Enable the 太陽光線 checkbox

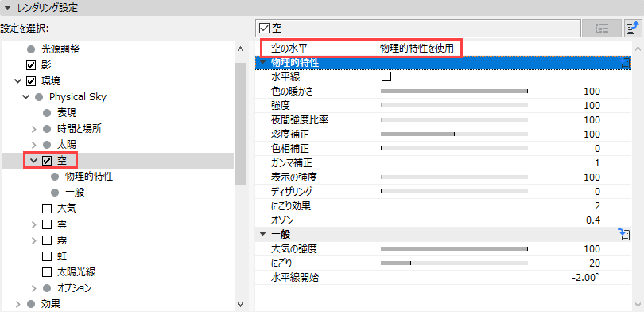pyautogui.click(x=47, y=272)
